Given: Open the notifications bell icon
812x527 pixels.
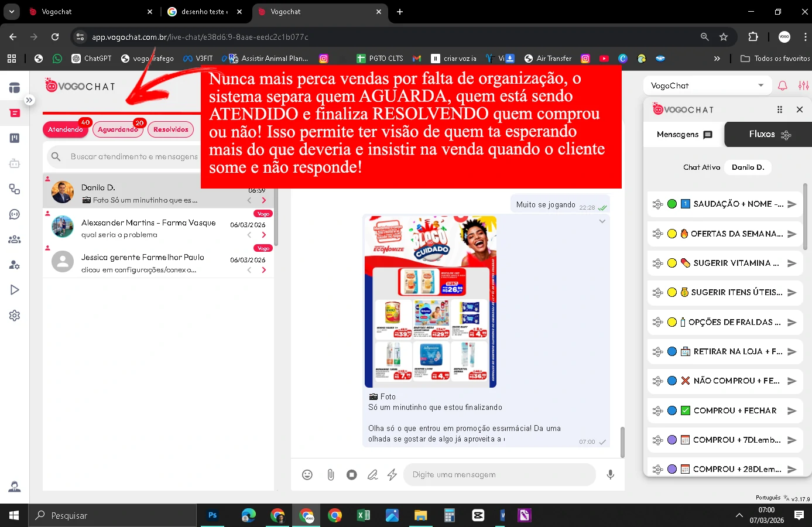Looking at the screenshot, I should (782, 85).
